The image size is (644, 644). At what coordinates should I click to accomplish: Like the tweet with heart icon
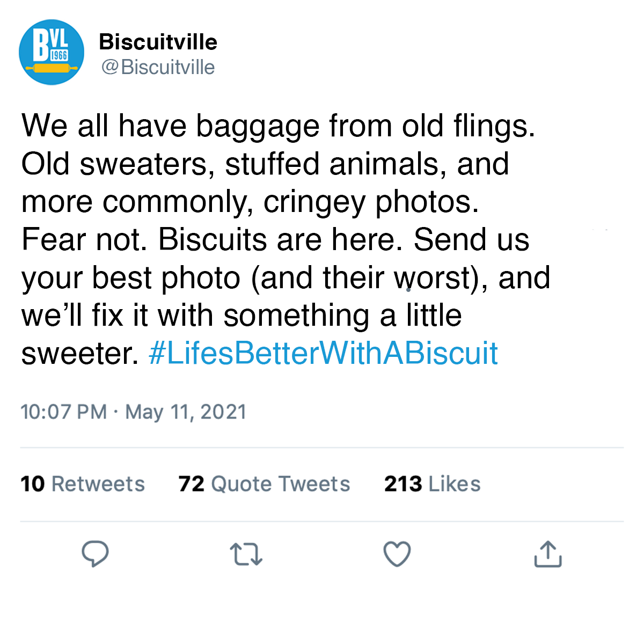pos(397,554)
